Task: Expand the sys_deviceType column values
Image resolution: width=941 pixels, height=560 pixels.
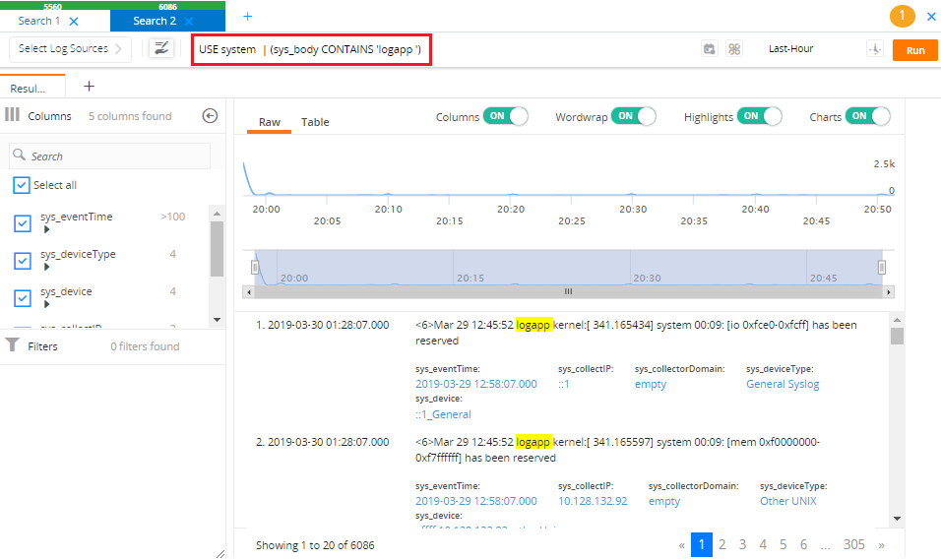Action: point(46,267)
